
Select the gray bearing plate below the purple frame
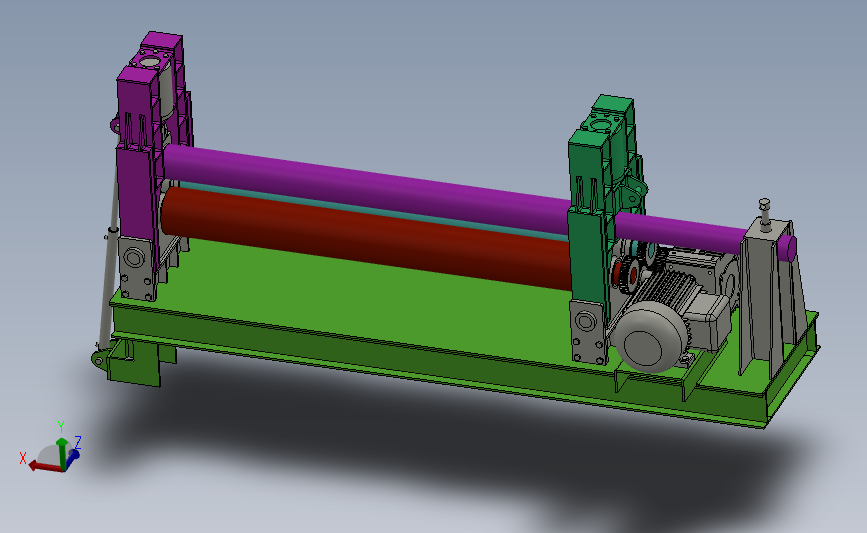tap(136, 269)
